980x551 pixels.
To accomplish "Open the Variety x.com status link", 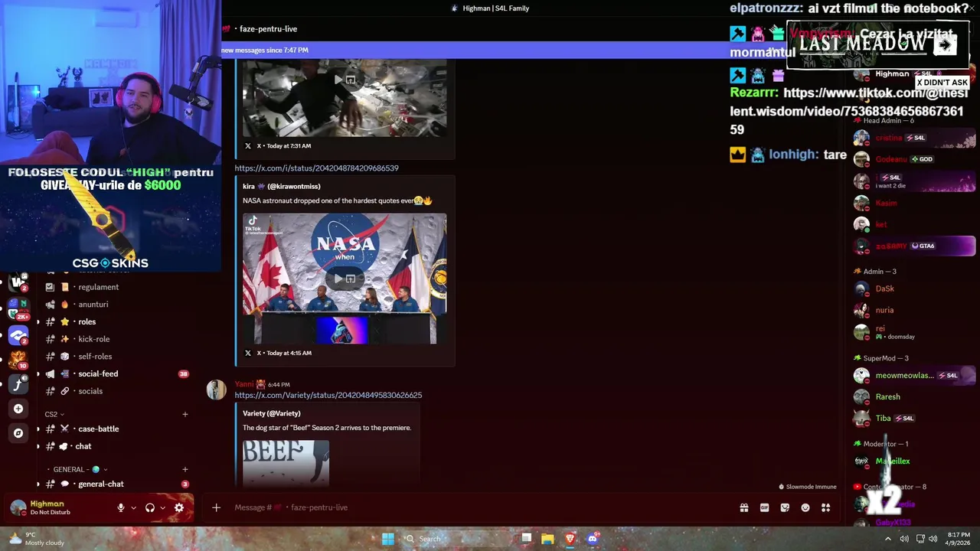I will tap(328, 396).
